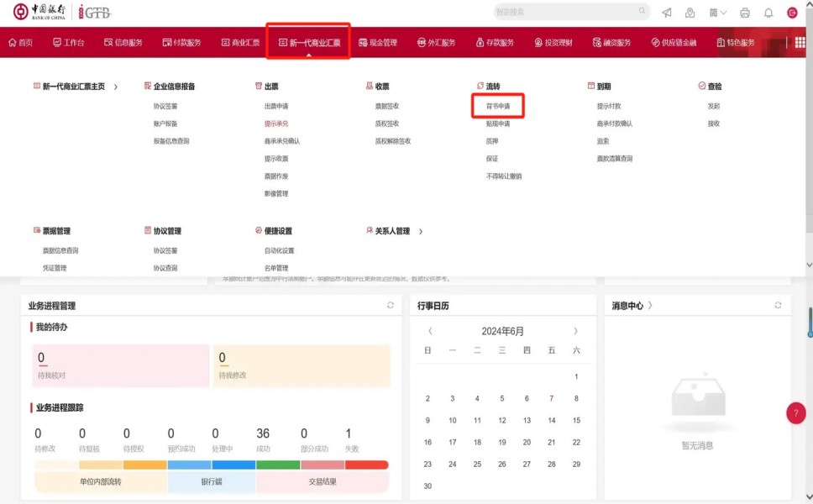Go to previous month in 行事日历
813x504 pixels.
click(x=430, y=331)
